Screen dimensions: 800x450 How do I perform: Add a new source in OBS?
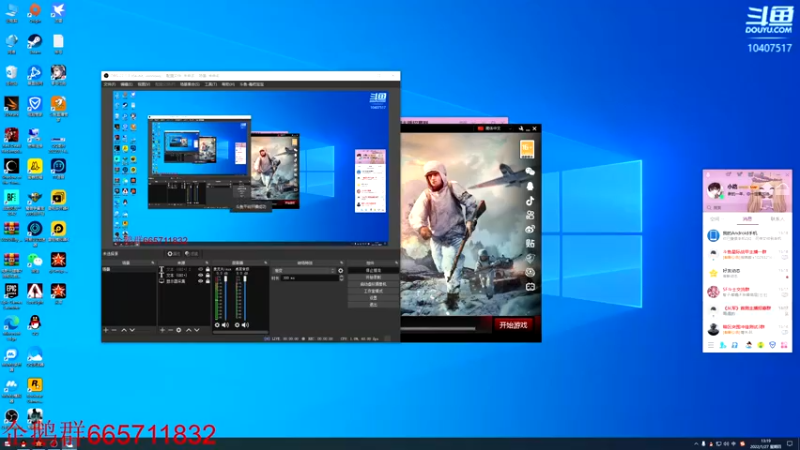pos(162,330)
